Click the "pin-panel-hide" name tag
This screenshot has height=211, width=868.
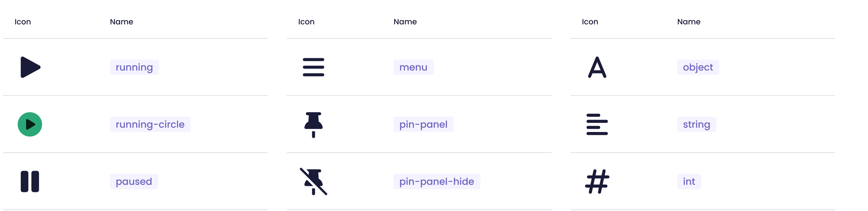pos(437,182)
